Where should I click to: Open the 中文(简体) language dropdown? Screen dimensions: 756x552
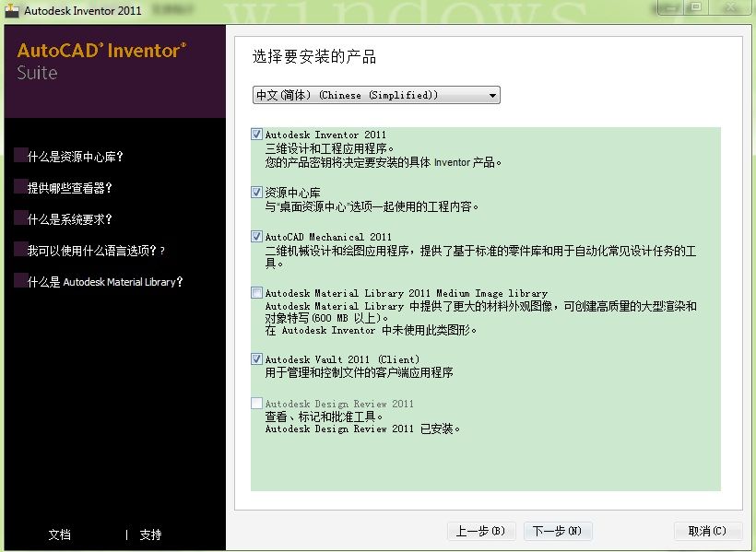(376, 95)
